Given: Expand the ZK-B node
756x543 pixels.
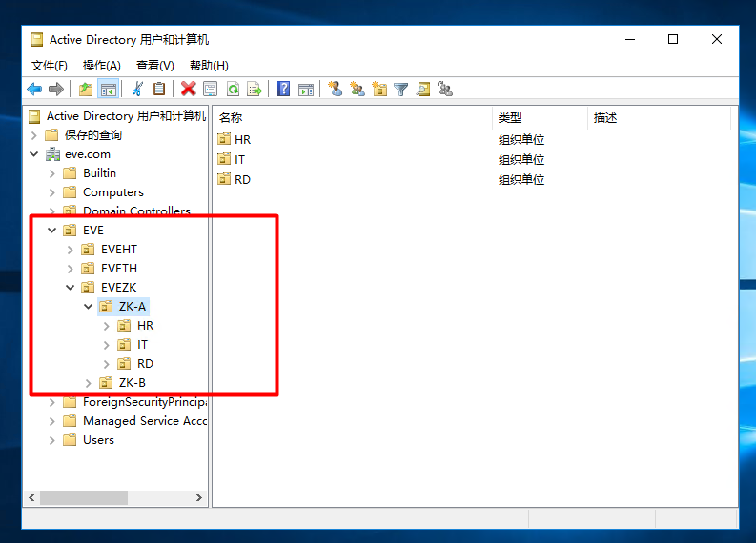Looking at the screenshot, I should tap(89, 384).
